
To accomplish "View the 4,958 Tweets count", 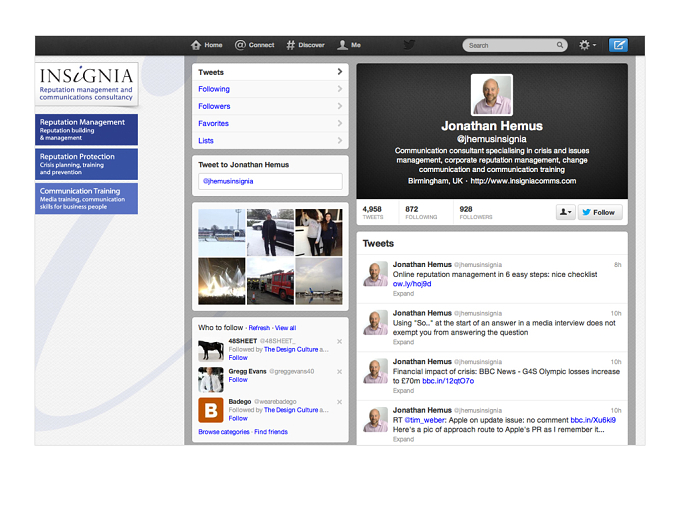I will tap(373, 212).
